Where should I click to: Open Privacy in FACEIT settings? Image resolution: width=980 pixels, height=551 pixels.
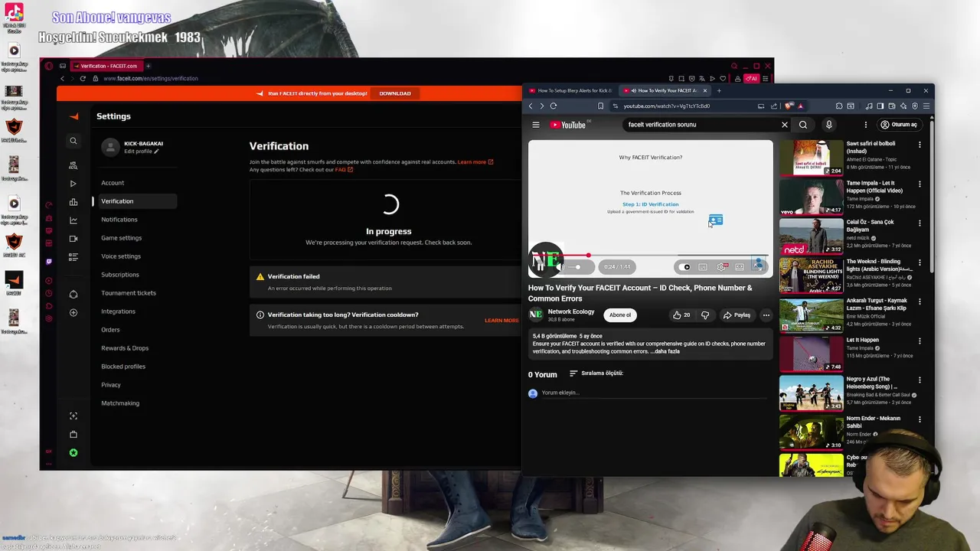(x=111, y=385)
